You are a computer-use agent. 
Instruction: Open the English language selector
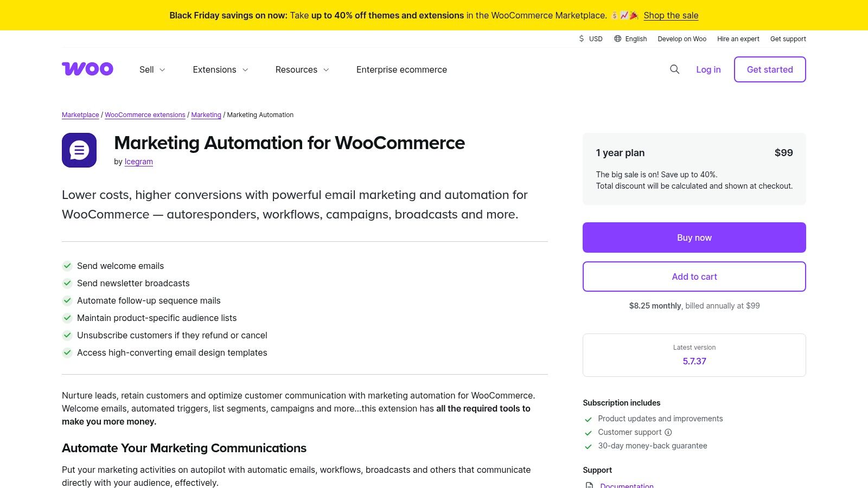(x=630, y=39)
